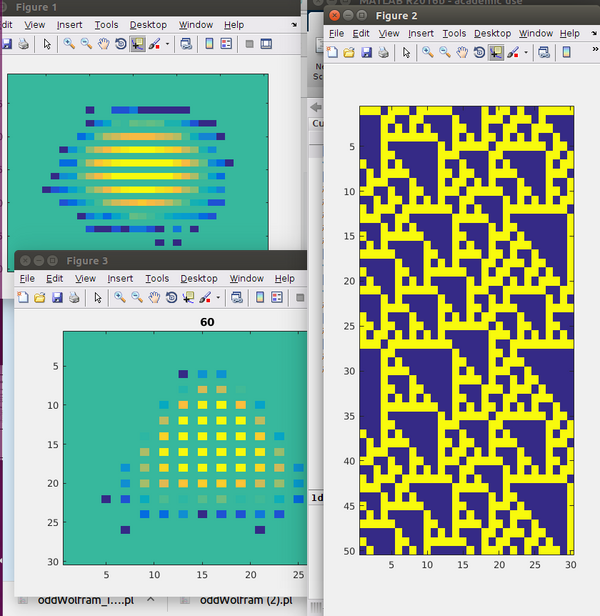Viewport: 600px width, 616px height.
Task: Hide plot tools in Figure 1
Action: [x=249, y=44]
